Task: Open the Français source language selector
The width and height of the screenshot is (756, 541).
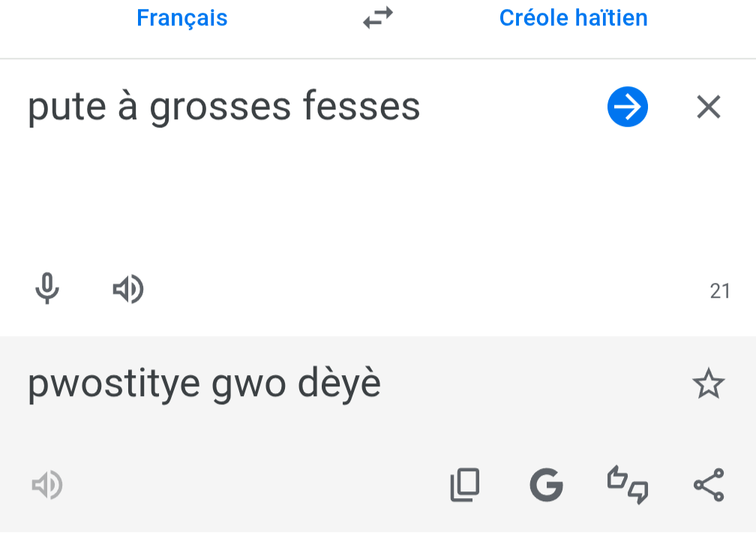Action: pyautogui.click(x=182, y=18)
